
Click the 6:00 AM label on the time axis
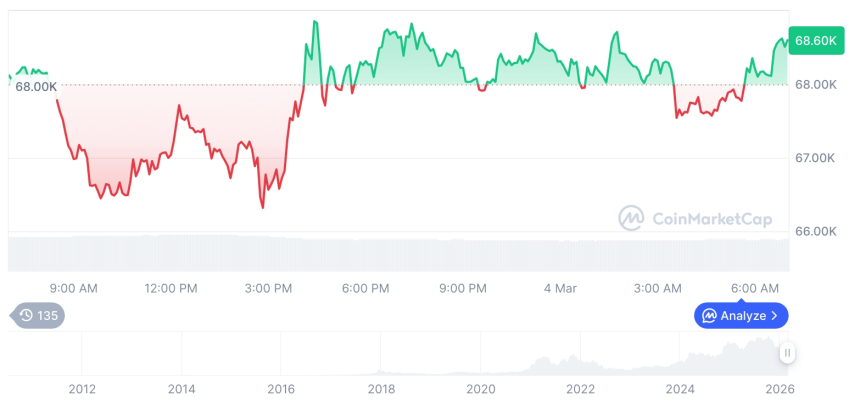coord(755,288)
